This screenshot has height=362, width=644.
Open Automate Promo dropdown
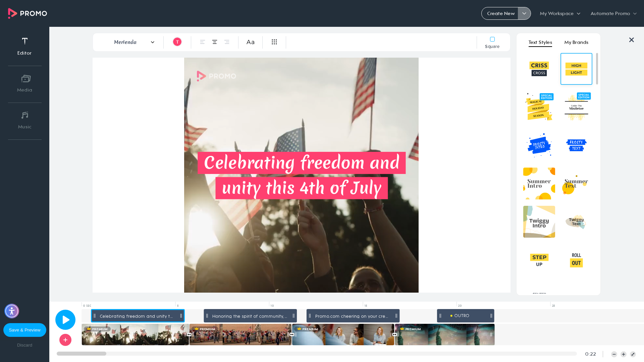click(x=613, y=13)
